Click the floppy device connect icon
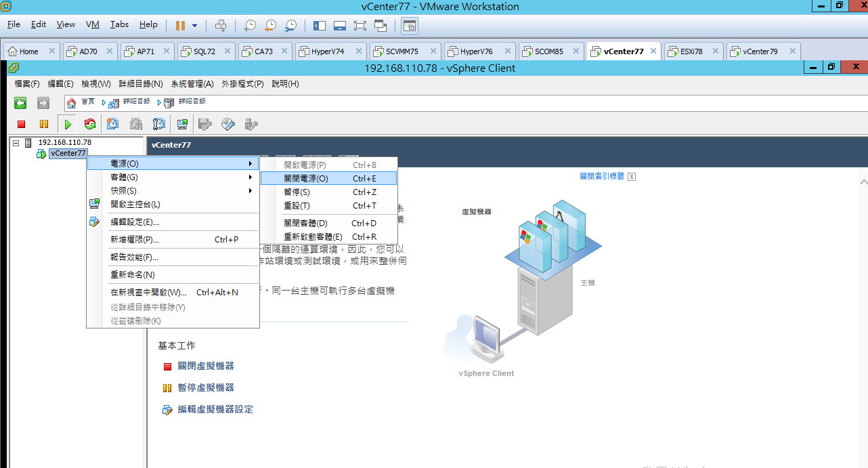 (x=205, y=124)
